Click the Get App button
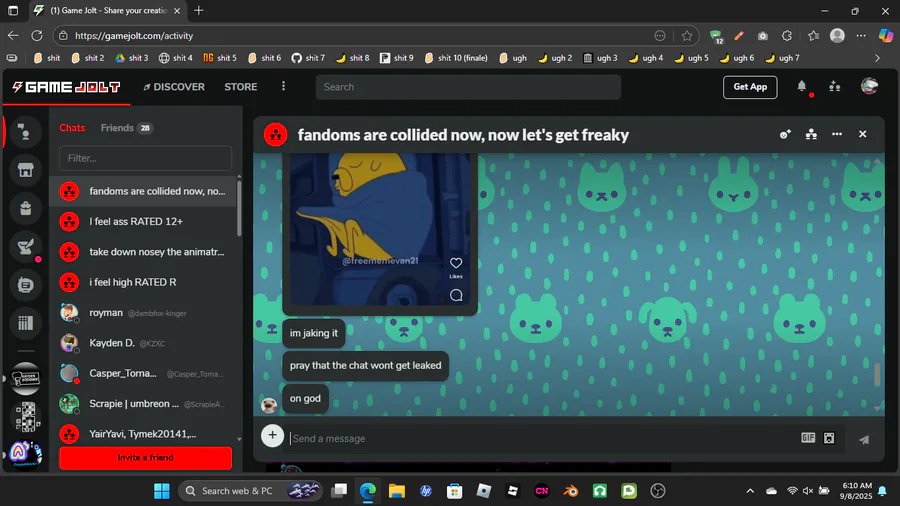This screenshot has height=506, width=900. [750, 87]
